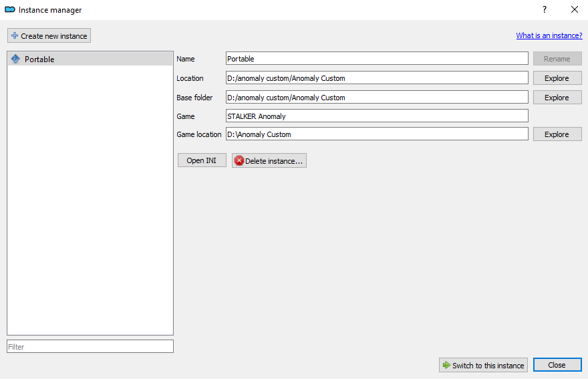Image resolution: width=588 pixels, height=379 pixels.
Task: Click the Game field showing STALKER Anomaly
Action: [x=377, y=116]
